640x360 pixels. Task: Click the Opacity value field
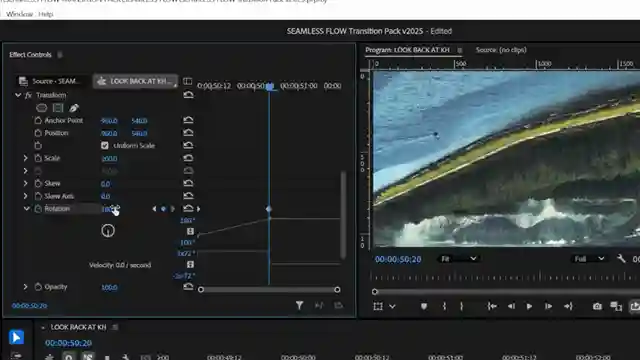point(109,287)
